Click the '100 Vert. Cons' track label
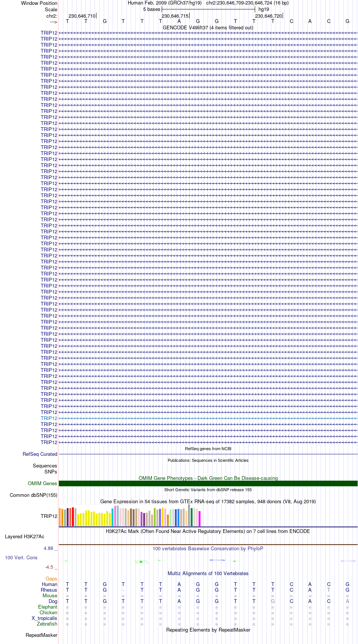Image resolution: width=358 pixels, height=644 pixels. (x=21, y=558)
